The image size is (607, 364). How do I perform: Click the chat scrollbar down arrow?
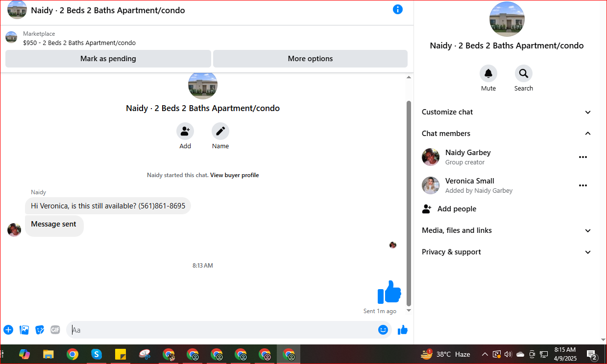(x=409, y=310)
